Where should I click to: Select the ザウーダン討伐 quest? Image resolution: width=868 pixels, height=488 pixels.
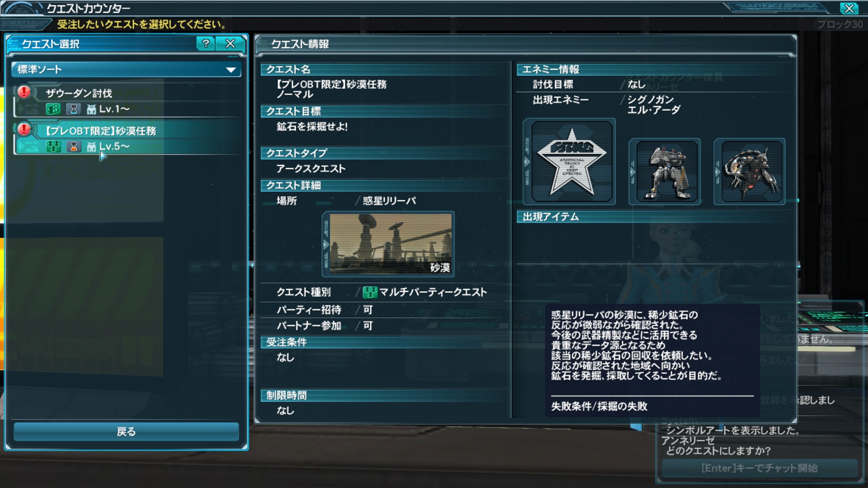coord(128,100)
